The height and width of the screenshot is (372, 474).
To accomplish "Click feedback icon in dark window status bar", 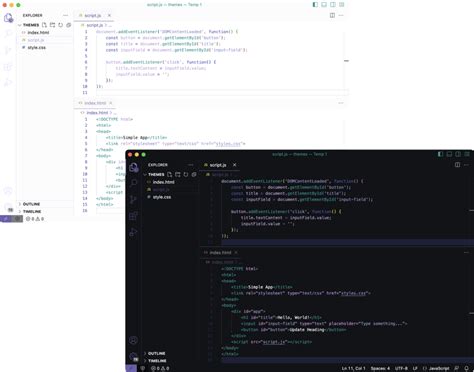I will coord(456,368).
